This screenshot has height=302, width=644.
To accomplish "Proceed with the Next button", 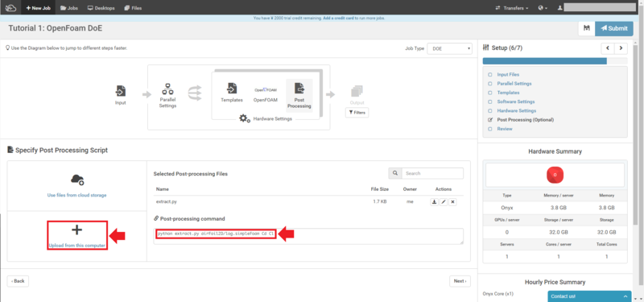I will tap(460, 281).
